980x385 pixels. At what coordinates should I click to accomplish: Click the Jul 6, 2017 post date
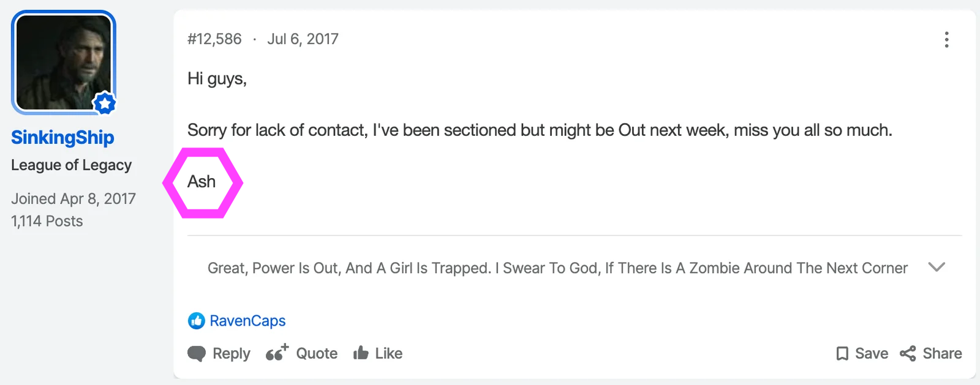tap(303, 39)
